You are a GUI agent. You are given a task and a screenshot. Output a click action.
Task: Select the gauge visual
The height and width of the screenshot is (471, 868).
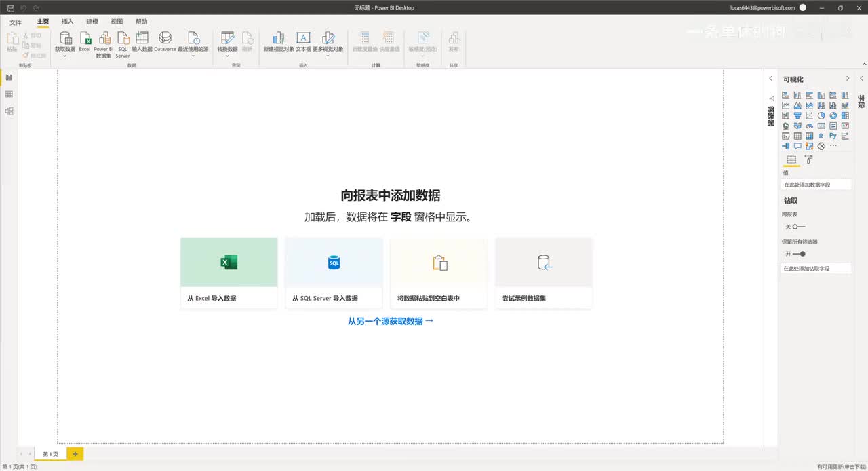[x=809, y=126]
